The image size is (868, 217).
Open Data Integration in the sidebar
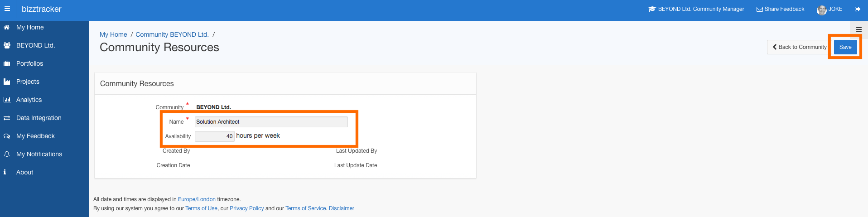pos(39,118)
